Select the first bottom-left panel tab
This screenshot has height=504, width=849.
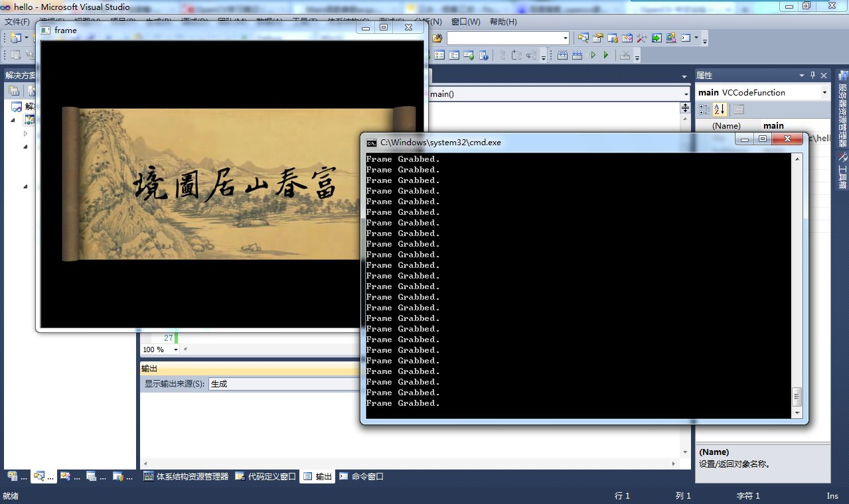[17, 476]
